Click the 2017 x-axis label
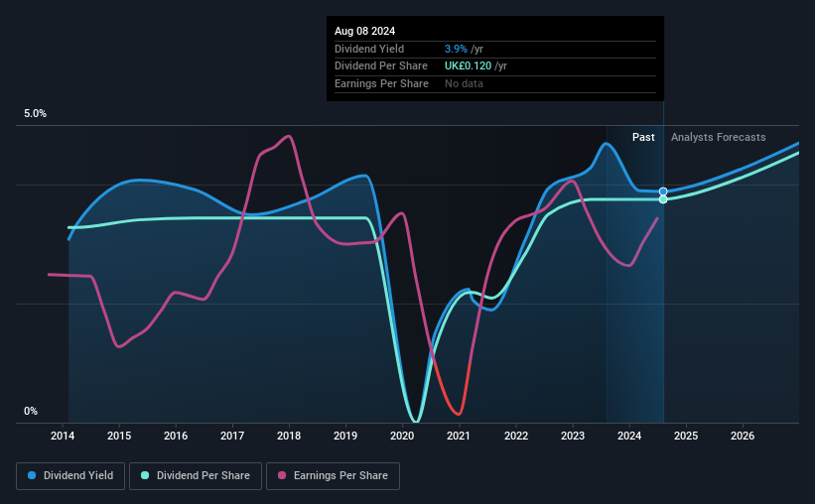The image size is (815, 504). pos(232,436)
